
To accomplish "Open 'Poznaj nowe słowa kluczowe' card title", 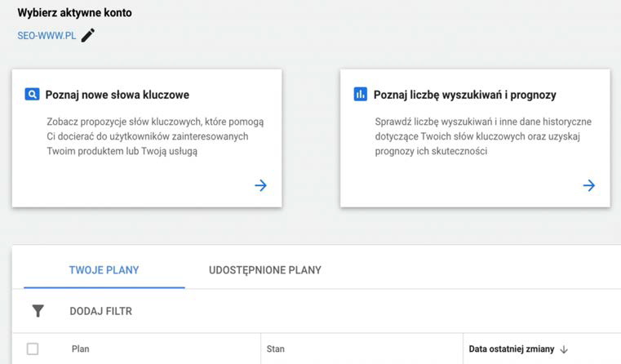I will click(117, 95).
